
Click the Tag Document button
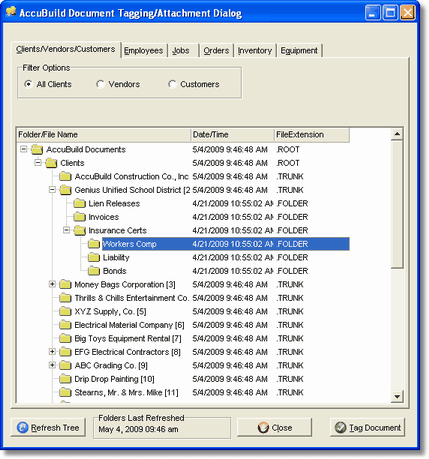(x=368, y=428)
